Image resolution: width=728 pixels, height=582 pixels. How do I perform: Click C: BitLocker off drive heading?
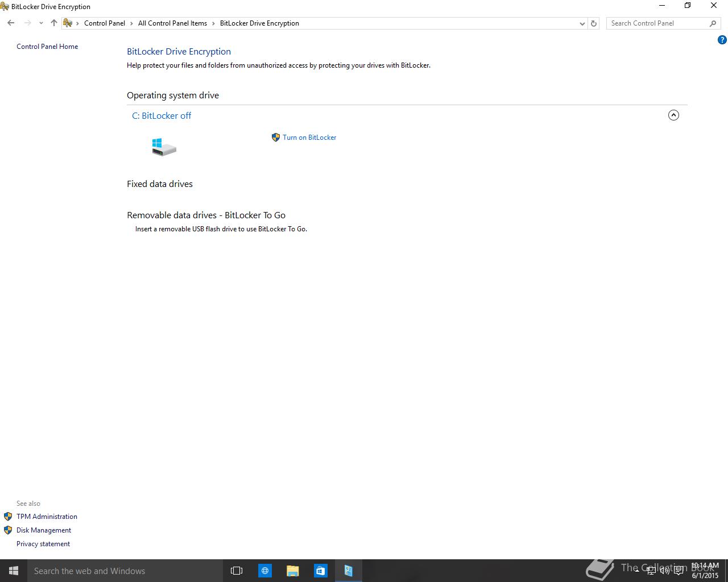click(x=162, y=115)
